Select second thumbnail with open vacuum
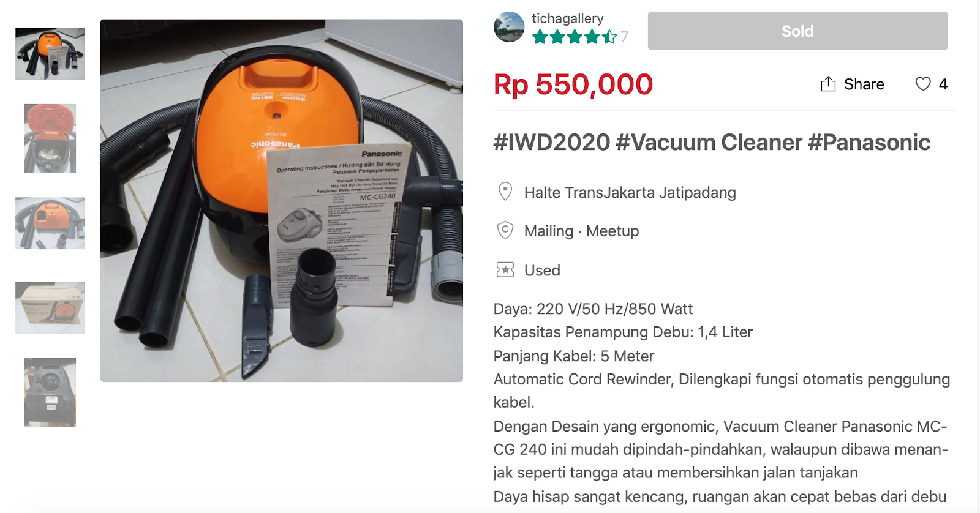The image size is (980, 513). tap(50, 138)
